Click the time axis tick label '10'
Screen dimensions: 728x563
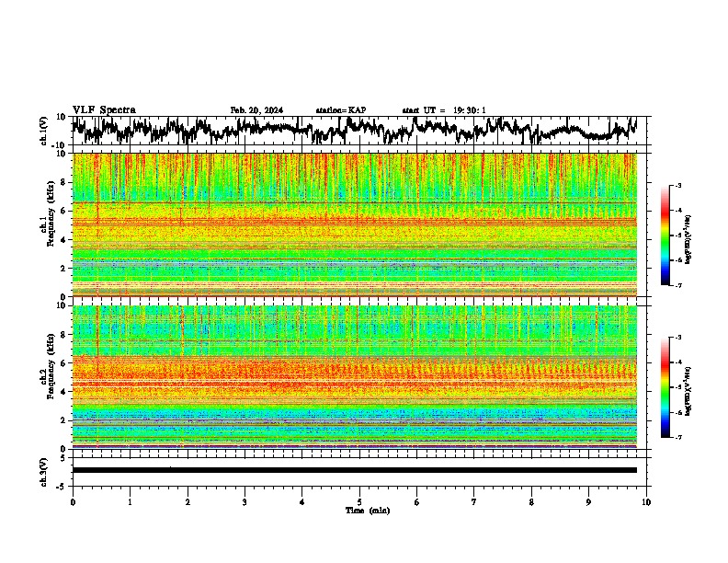646,502
